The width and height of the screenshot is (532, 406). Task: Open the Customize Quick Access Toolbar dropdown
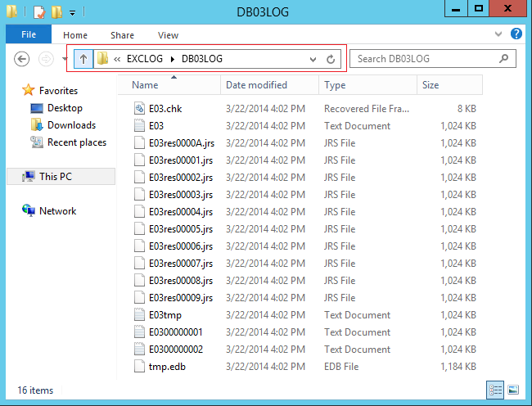(x=72, y=13)
